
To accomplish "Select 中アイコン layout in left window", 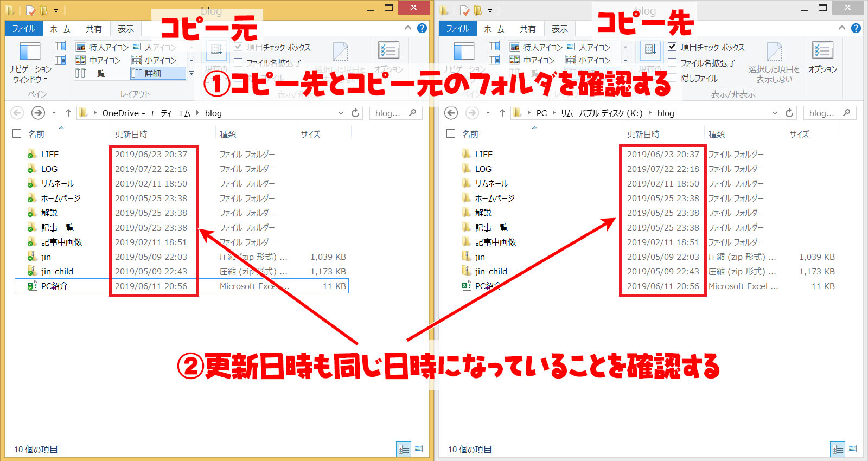I will point(99,60).
